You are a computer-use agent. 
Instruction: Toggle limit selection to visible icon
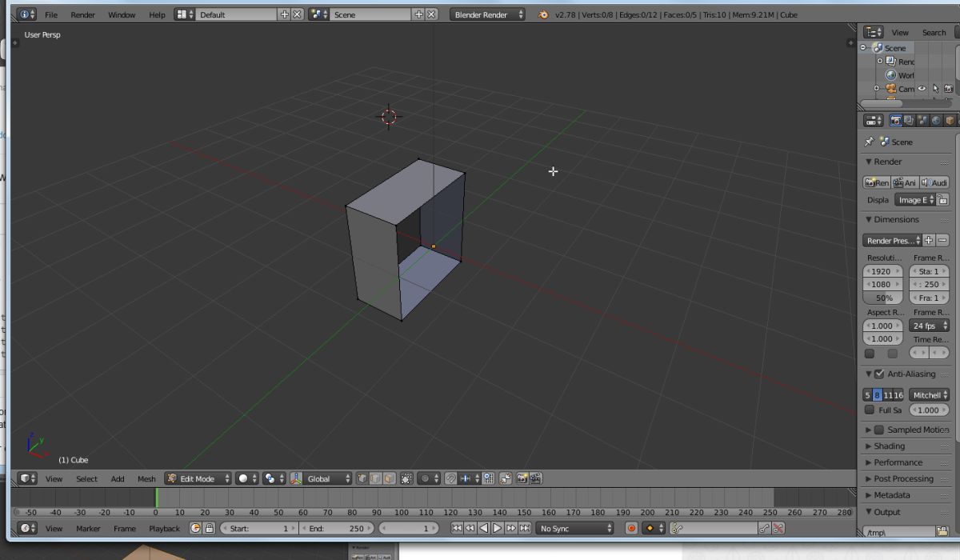click(x=406, y=478)
